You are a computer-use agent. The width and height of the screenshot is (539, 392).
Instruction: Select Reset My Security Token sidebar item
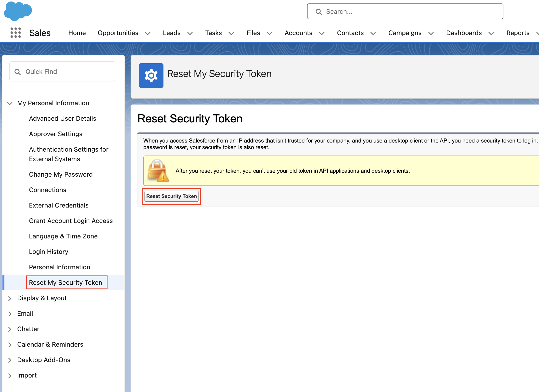[x=66, y=283]
